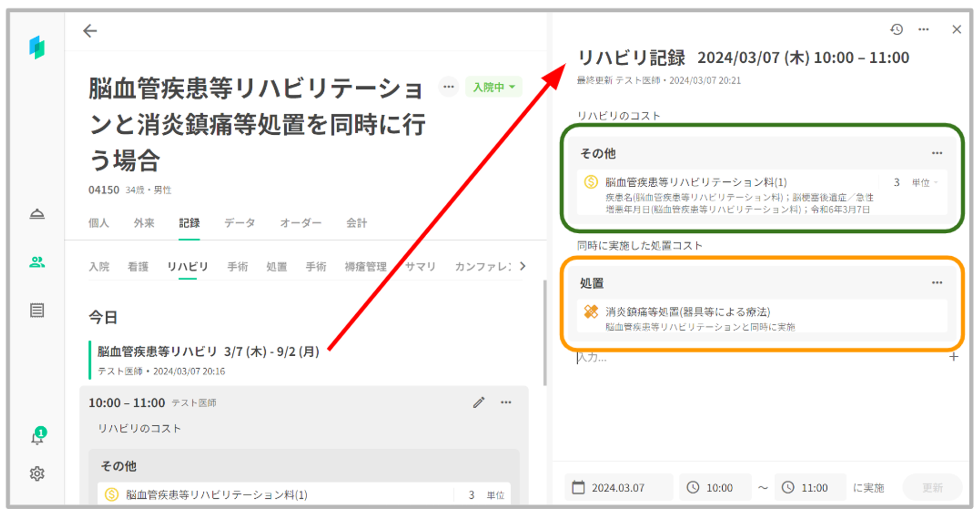Click the yen cost icon in right panel
The width and height of the screenshot is (980, 516).
coord(591,182)
